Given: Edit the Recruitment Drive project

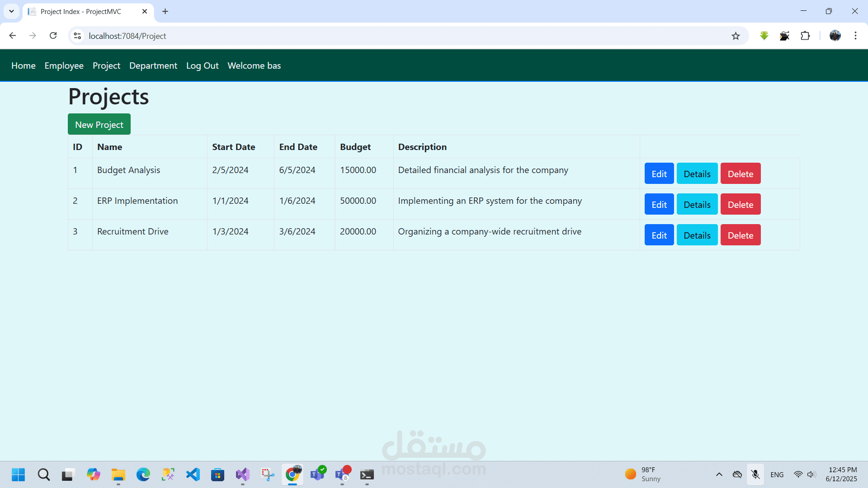Looking at the screenshot, I should [659, 235].
